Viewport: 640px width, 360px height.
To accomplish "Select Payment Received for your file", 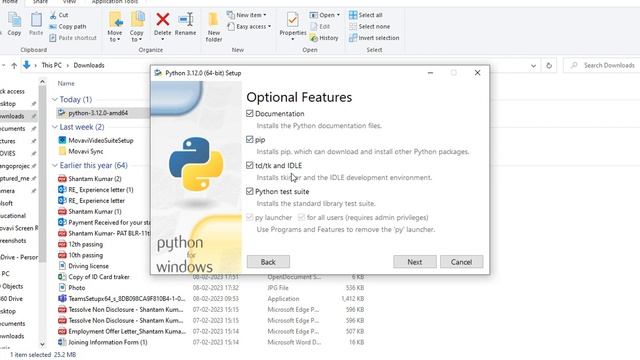I will 104,222.
